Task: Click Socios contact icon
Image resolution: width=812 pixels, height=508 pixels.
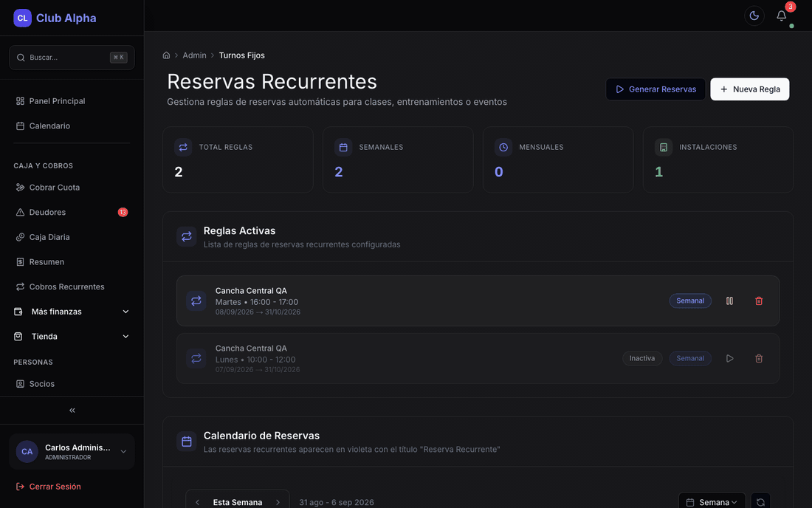Action: (x=20, y=384)
